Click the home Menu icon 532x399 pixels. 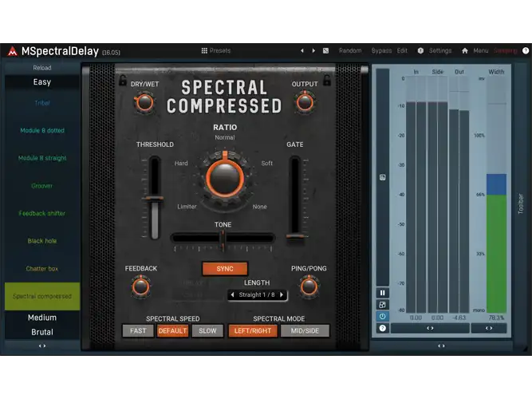[465, 50]
